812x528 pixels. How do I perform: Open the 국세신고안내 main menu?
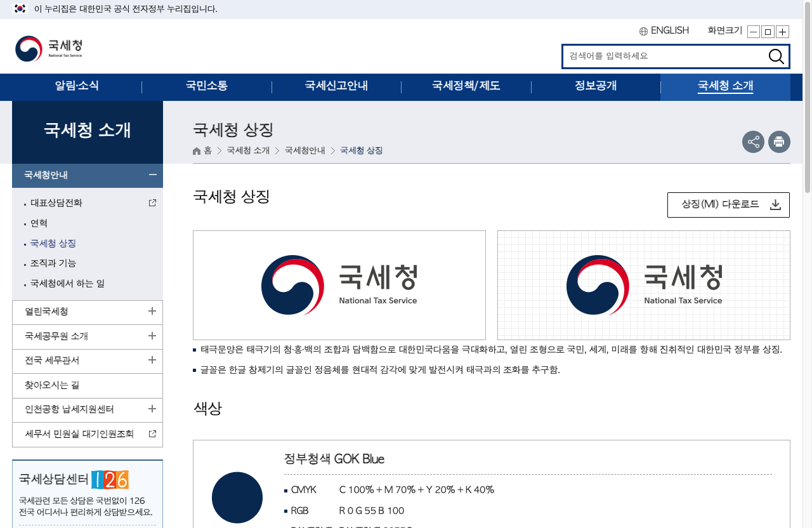[336, 86]
